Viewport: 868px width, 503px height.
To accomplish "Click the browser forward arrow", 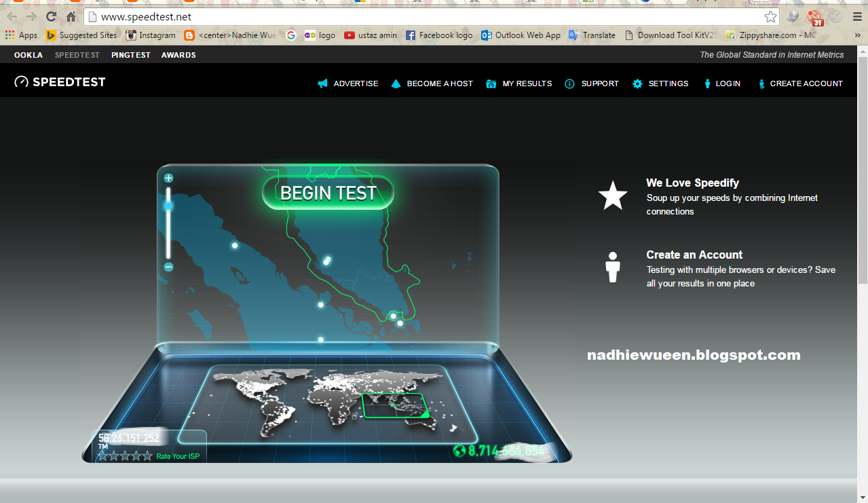I will (x=31, y=16).
